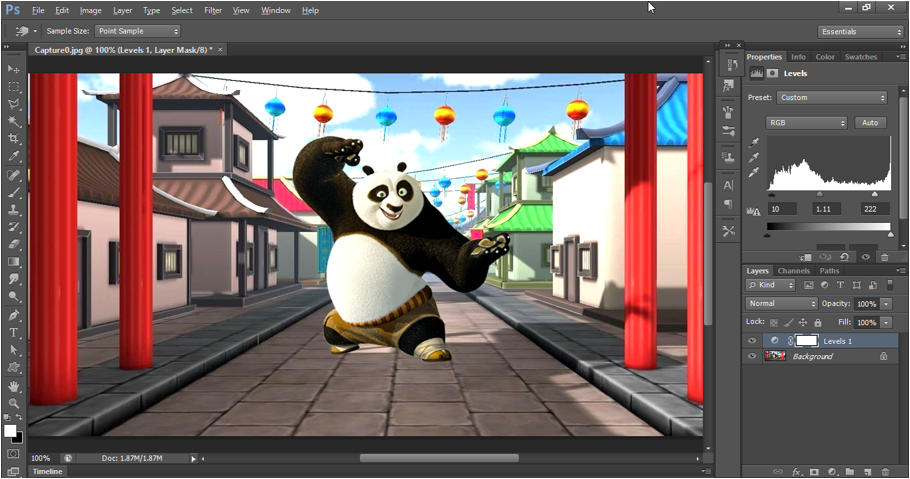910x479 pixels.
Task: Select the Pen tool
Action: (13, 315)
